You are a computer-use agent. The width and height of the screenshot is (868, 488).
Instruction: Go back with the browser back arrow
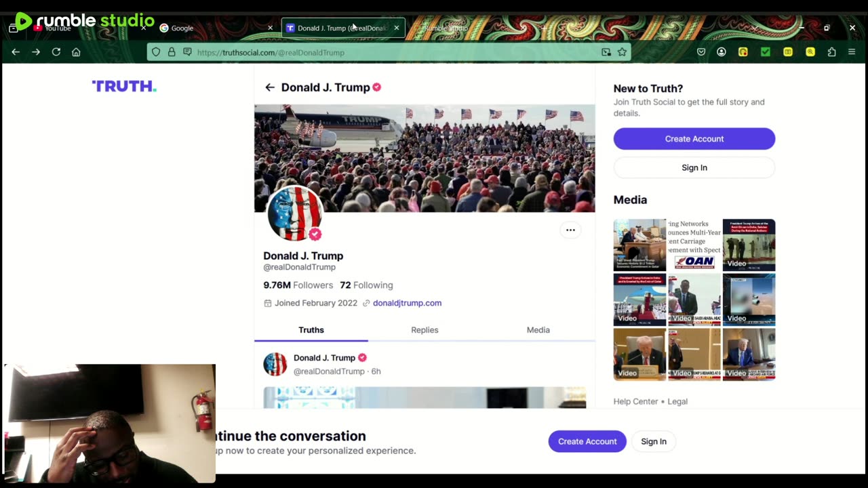pos(16,52)
